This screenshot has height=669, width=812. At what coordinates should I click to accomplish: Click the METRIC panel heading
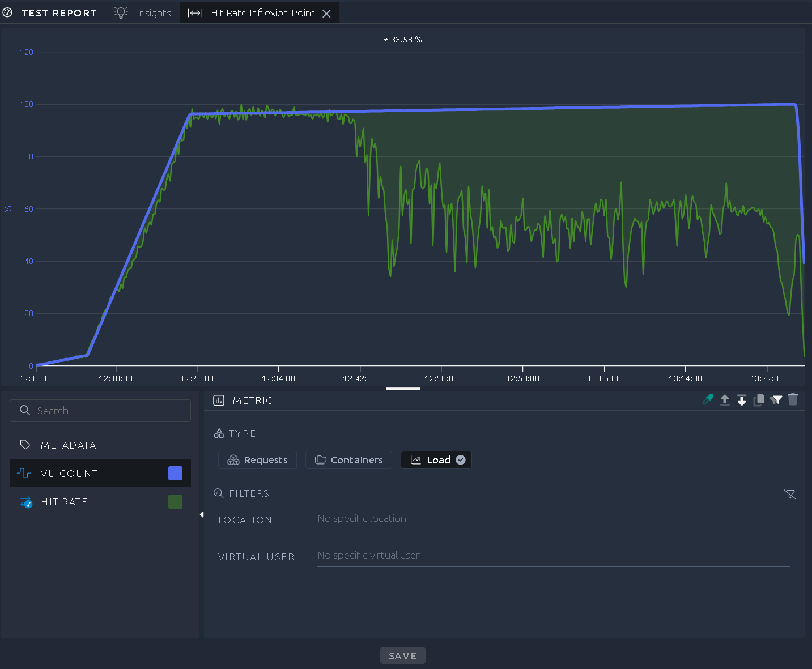[253, 400]
